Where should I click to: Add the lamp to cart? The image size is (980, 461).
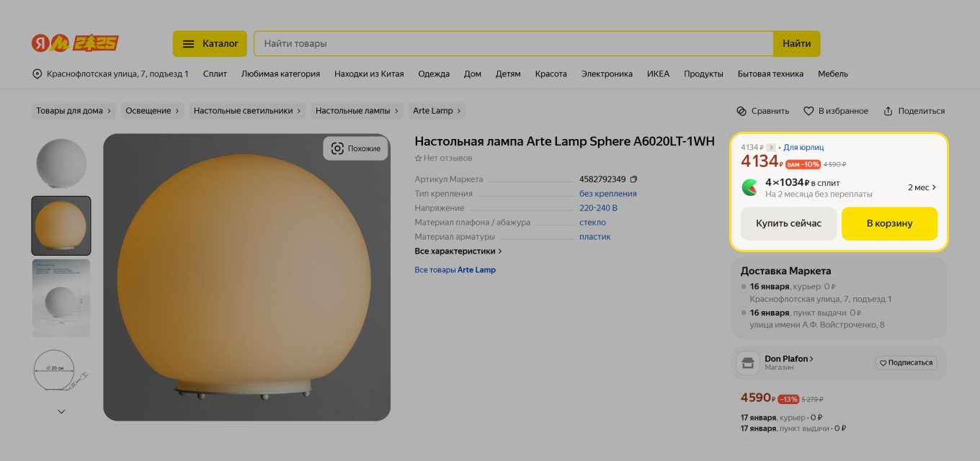(889, 224)
